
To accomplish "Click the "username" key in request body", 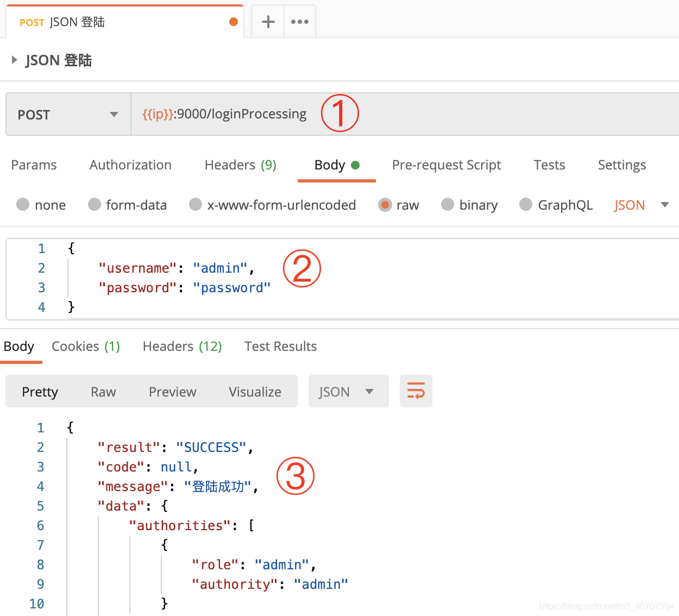I will coord(138,268).
